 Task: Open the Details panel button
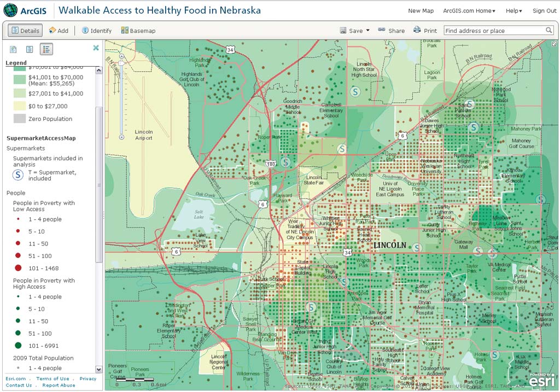pos(25,31)
